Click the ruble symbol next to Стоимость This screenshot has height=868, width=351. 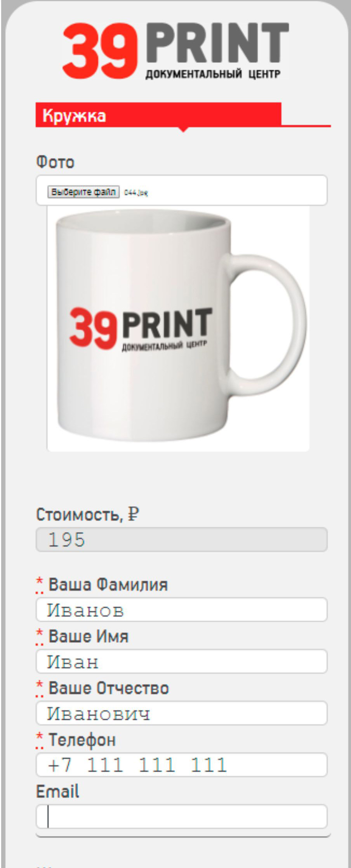point(133,514)
